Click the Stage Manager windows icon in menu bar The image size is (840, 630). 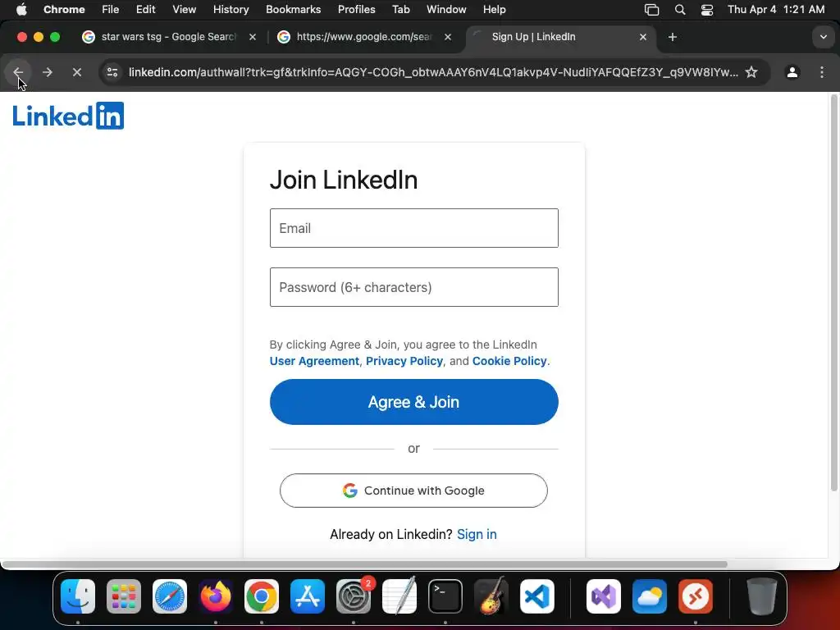pos(651,10)
